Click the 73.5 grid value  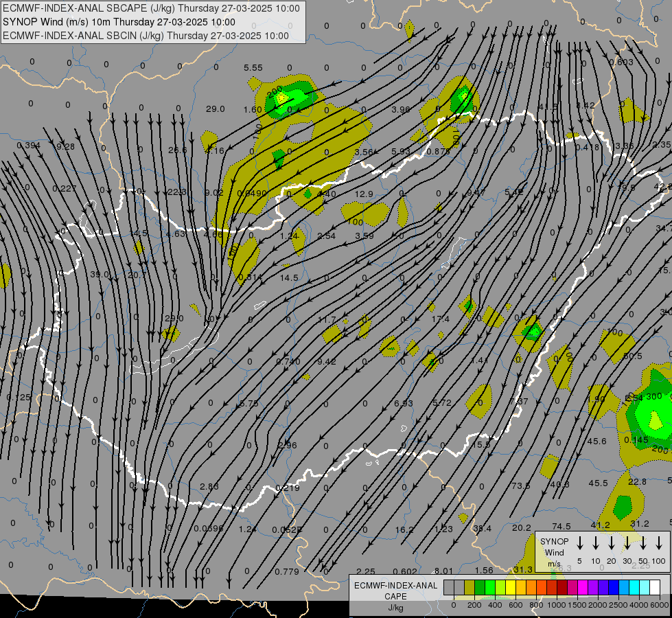click(521, 485)
